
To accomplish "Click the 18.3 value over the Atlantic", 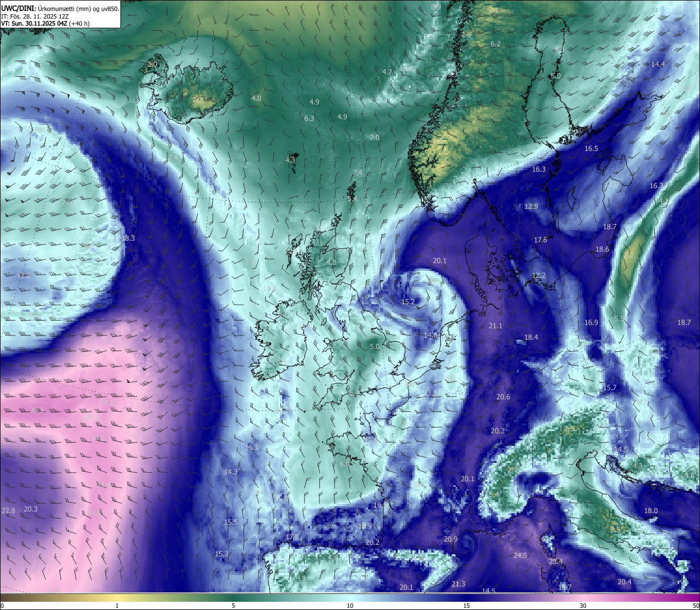I will click(x=128, y=238).
